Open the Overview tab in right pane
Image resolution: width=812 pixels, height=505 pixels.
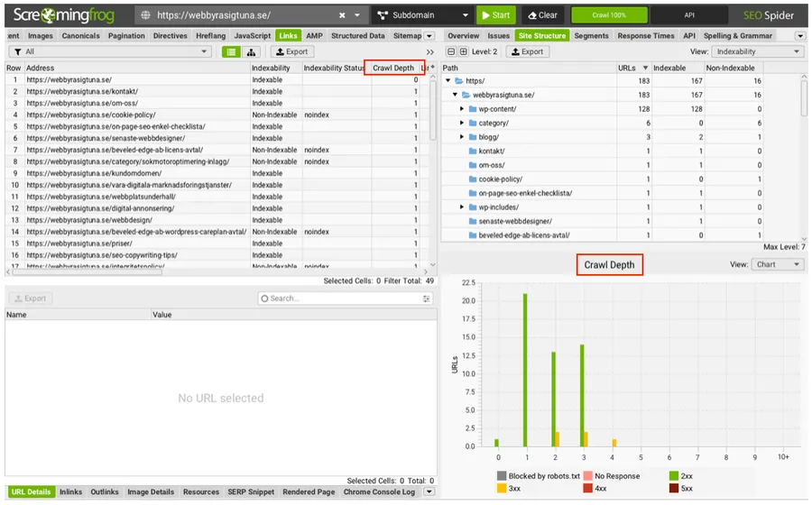(464, 36)
